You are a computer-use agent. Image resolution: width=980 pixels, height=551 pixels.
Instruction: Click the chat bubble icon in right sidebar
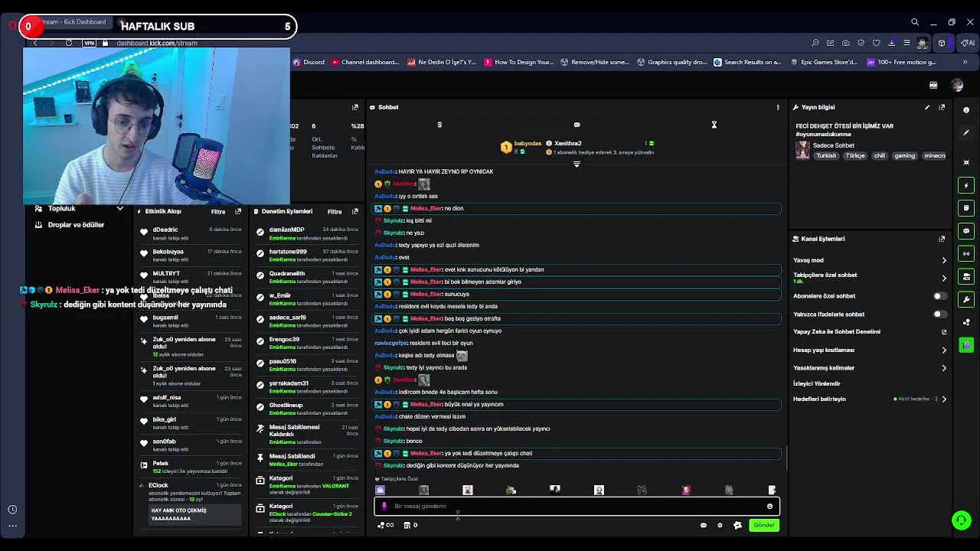tap(966, 231)
